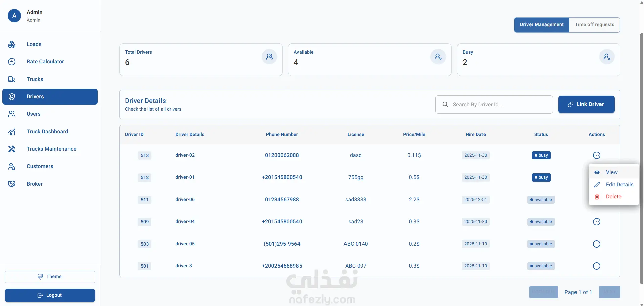Open the Rate Calculator sidebar icon

[x=12, y=62]
